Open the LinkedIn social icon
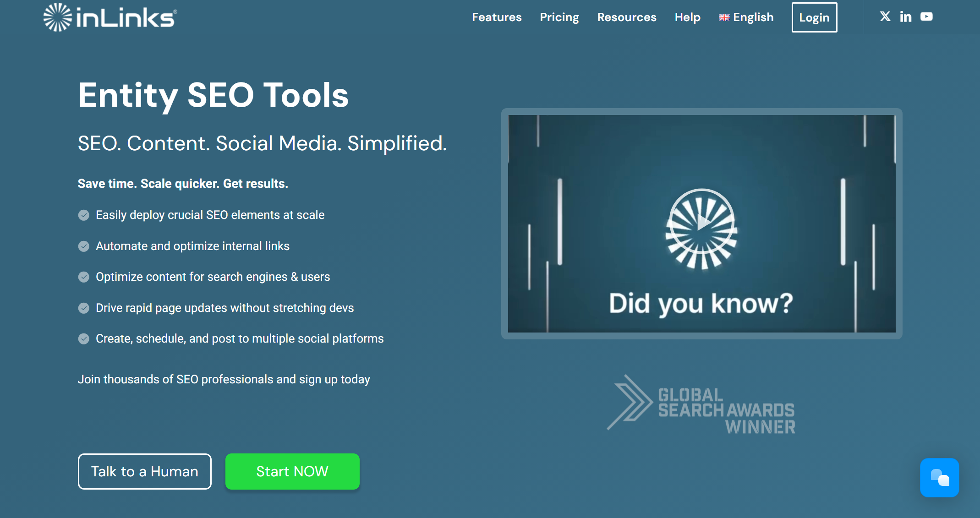The image size is (980, 518). (905, 17)
